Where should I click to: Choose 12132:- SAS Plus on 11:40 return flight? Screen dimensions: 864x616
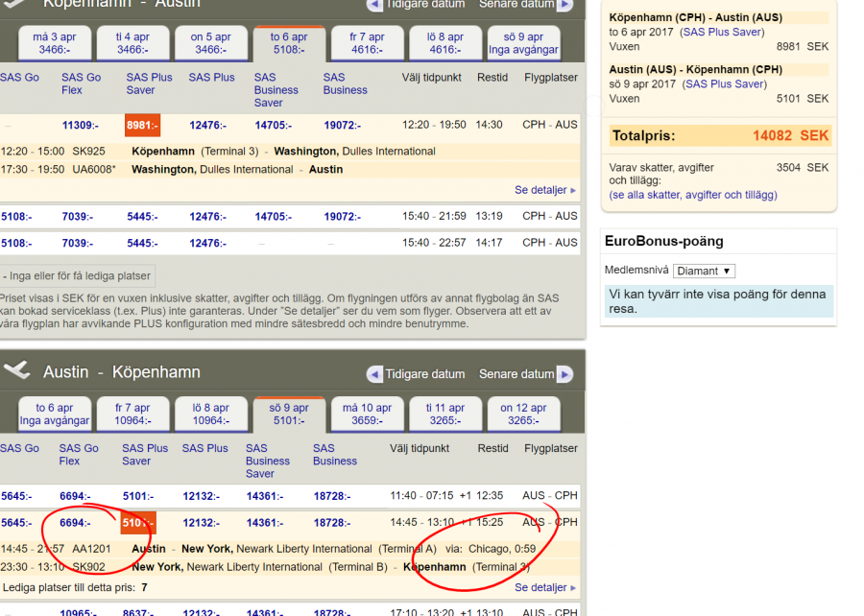coord(202,497)
